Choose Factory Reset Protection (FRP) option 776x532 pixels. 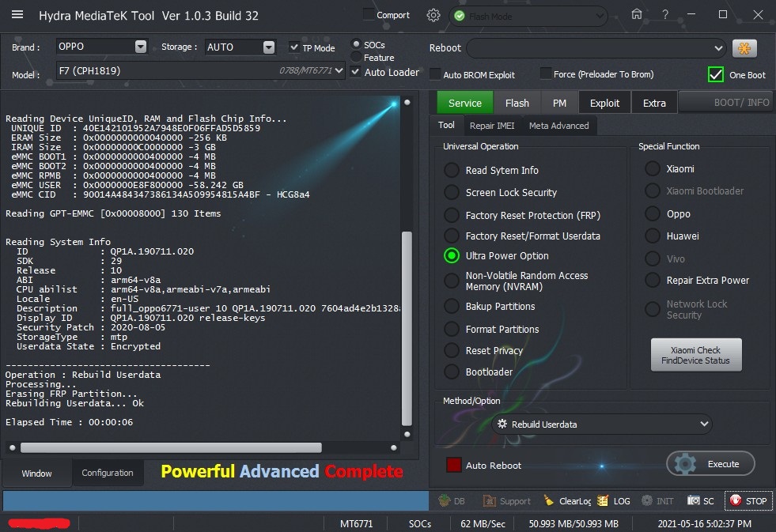coord(452,215)
